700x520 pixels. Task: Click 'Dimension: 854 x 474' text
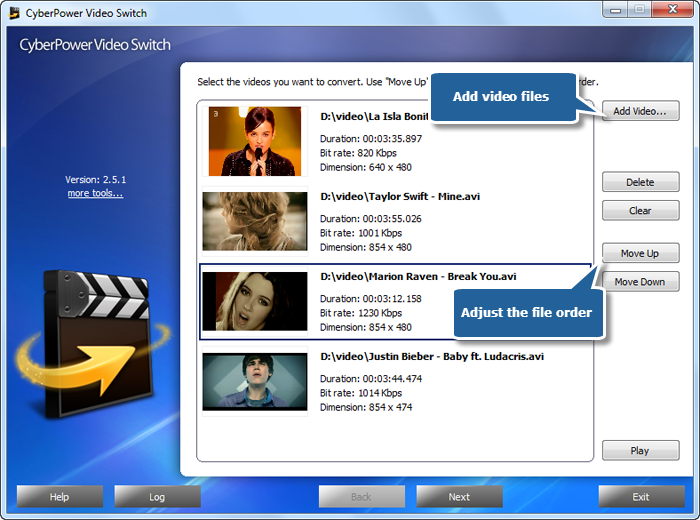[366, 408]
